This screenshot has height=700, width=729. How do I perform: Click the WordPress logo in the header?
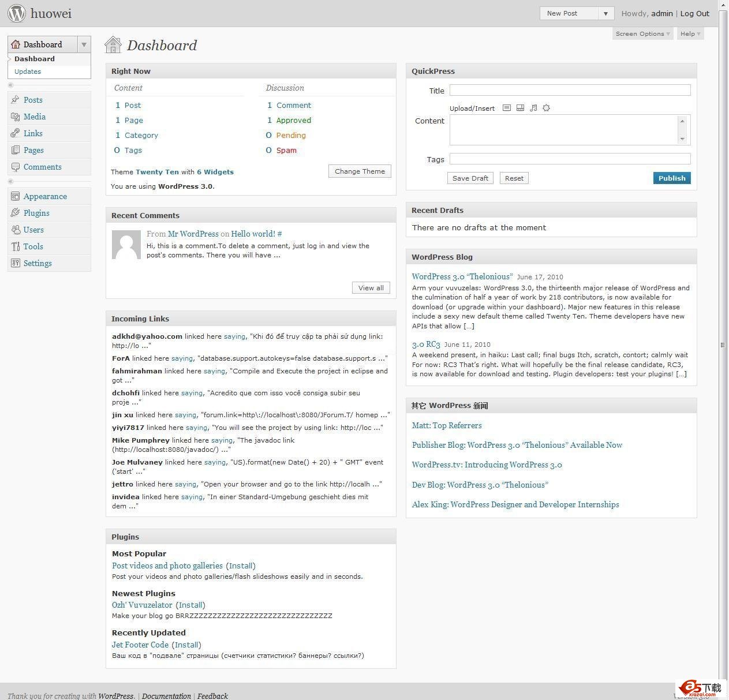coord(17,13)
